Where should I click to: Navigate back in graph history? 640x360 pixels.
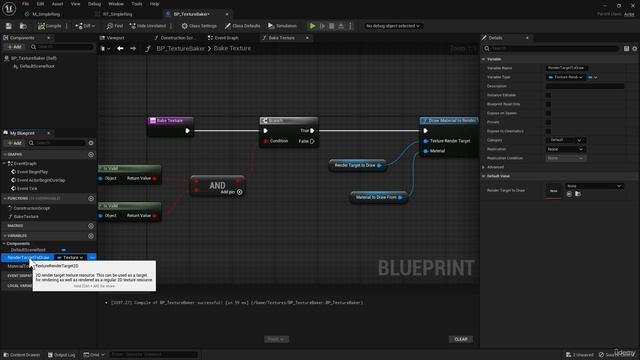pyautogui.click(x=120, y=48)
